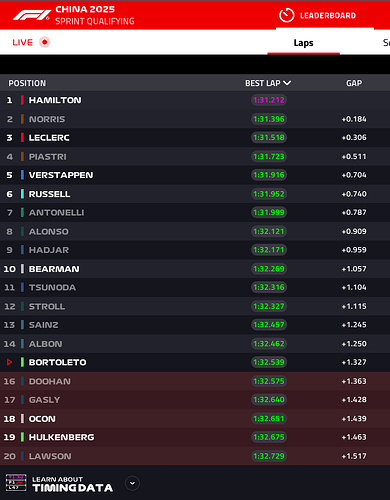The image size is (390, 500).
Task: Click Lawson's +1.517 gap value
Action: pos(354,456)
